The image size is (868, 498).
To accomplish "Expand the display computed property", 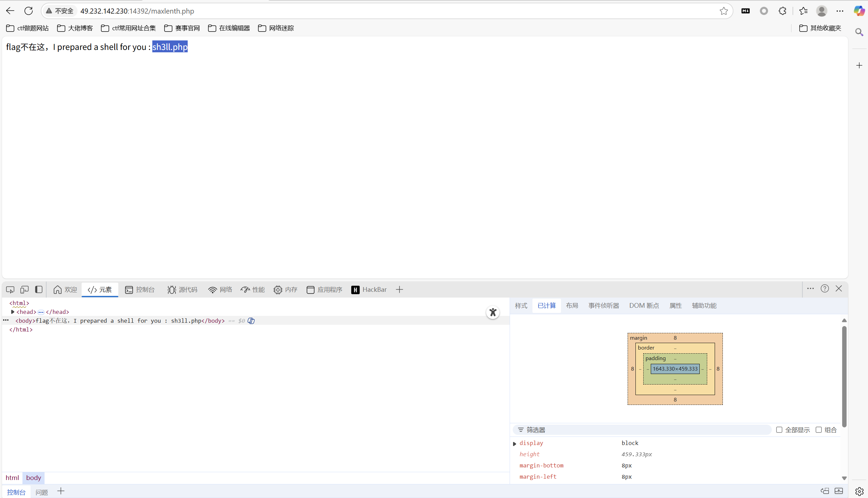I will [514, 443].
